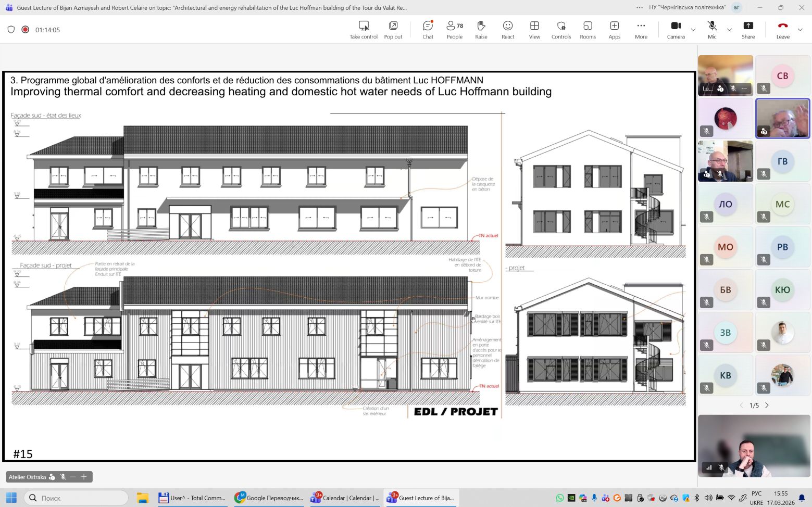812x507 pixels.
Task: Open the React emoji picker
Action: [507, 30]
